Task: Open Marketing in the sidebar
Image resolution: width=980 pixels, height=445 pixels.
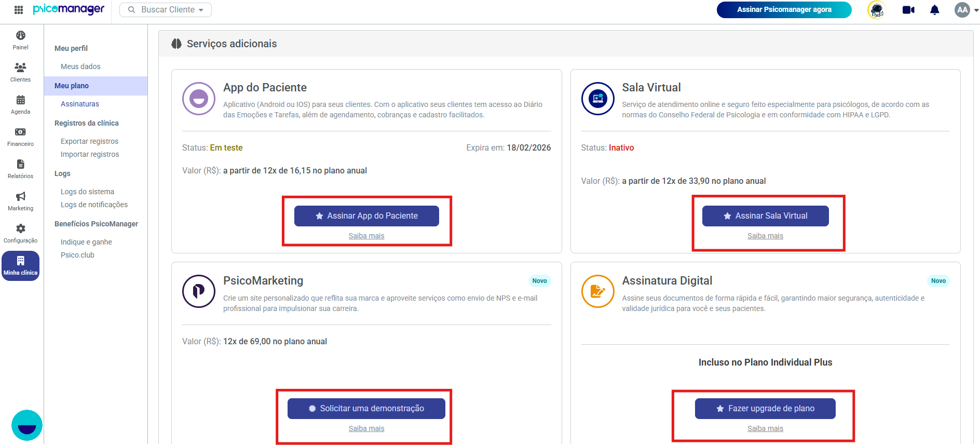Action: coord(21,201)
